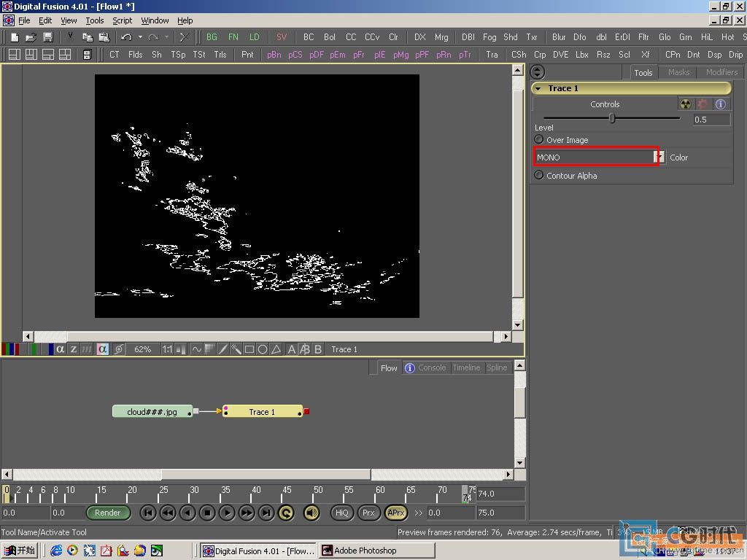Enable the Over Image option
The width and height of the screenshot is (747, 560).
tap(539, 139)
